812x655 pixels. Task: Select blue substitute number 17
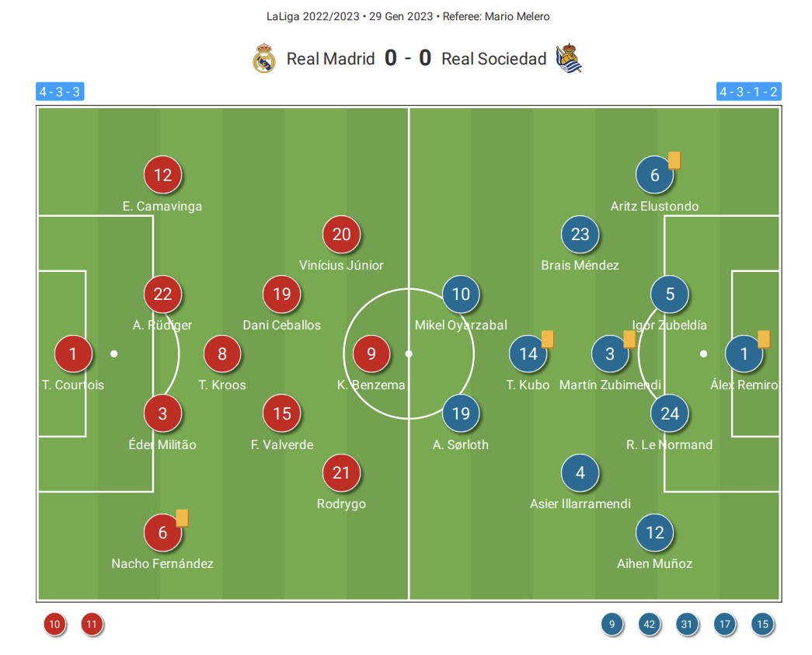724,624
